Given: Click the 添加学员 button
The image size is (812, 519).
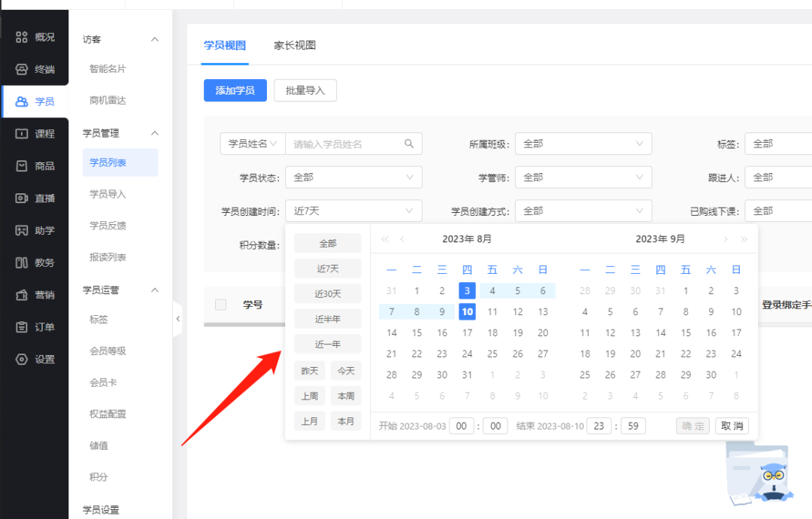Looking at the screenshot, I should click(235, 90).
